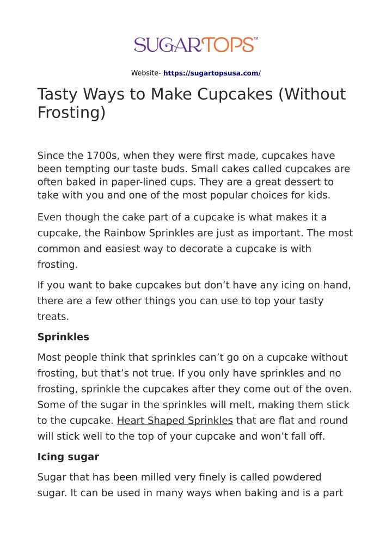Click the line starting 'Sugar that has been milled'
392x554 pixels.
(179, 477)
